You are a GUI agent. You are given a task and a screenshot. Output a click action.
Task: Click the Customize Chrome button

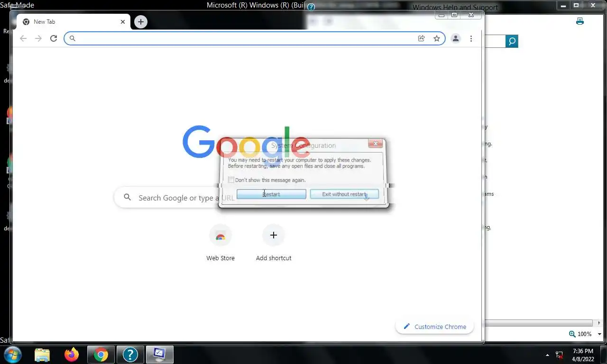pos(434,327)
